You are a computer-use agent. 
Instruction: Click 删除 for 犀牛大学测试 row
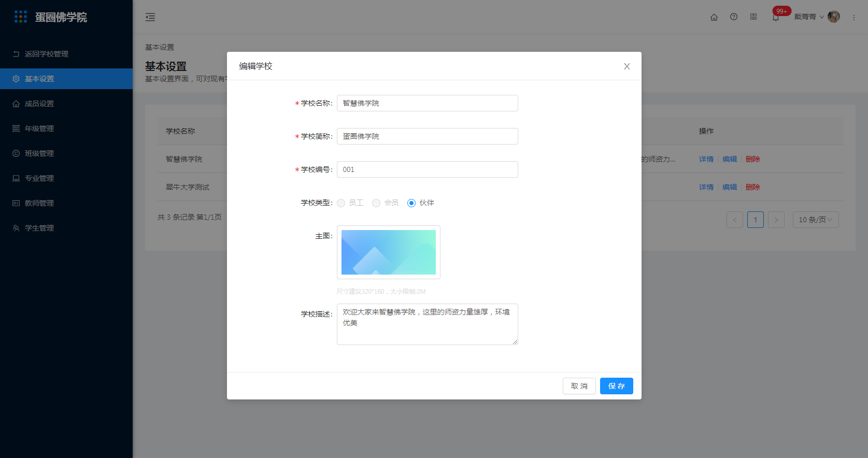pos(753,187)
